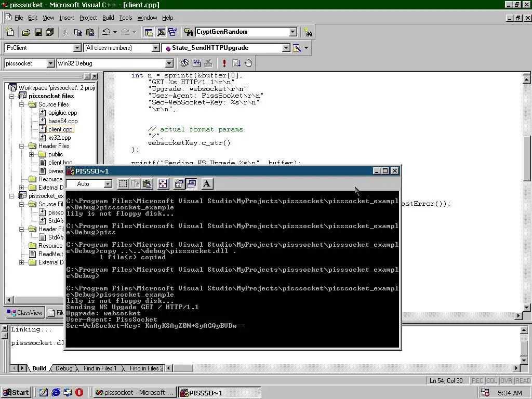The height and width of the screenshot is (399, 532).
Task: Click the console Font 'A' icon
Action: point(207,184)
